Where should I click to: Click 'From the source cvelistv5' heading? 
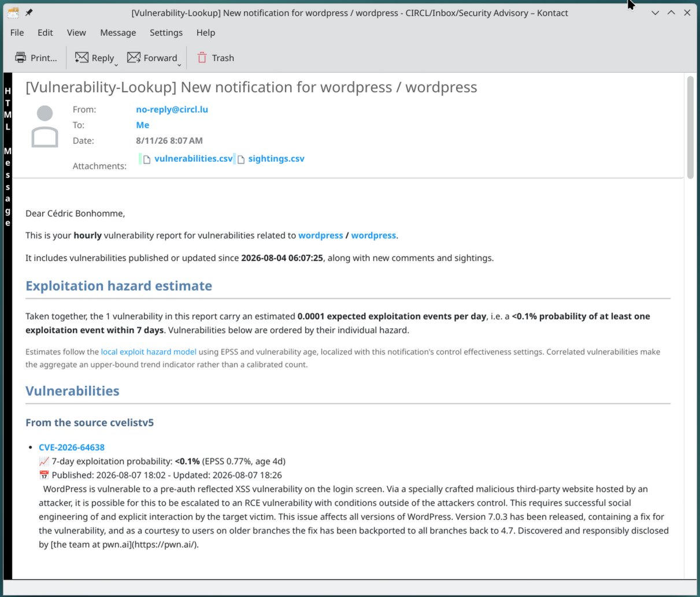click(90, 422)
